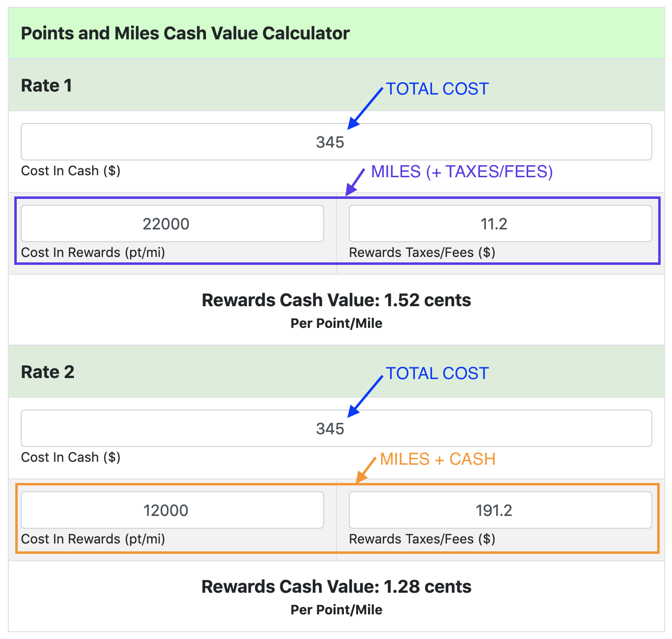The image size is (672, 639).
Task: Select Rate 1 Cost In Rewards field showing 22000
Action: click(172, 224)
